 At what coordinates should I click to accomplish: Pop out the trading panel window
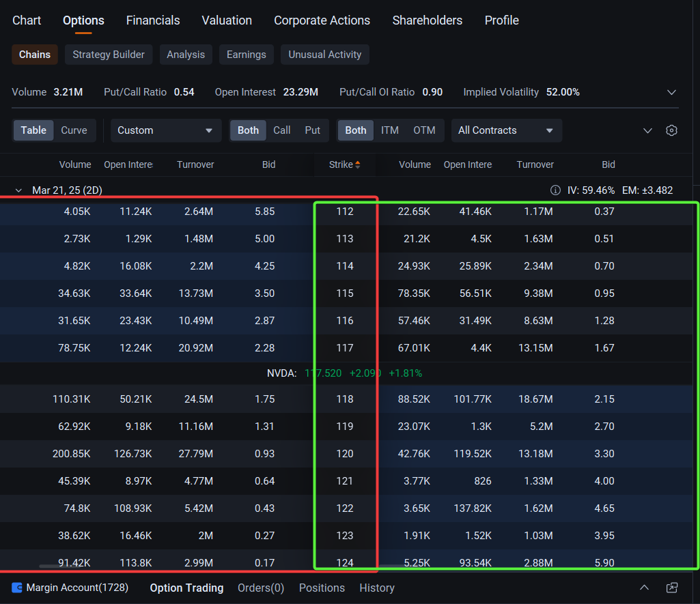click(672, 588)
